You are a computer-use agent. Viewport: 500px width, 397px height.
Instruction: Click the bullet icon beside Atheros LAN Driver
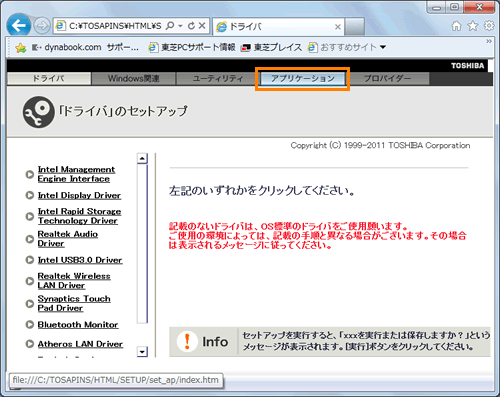pyautogui.click(x=30, y=344)
